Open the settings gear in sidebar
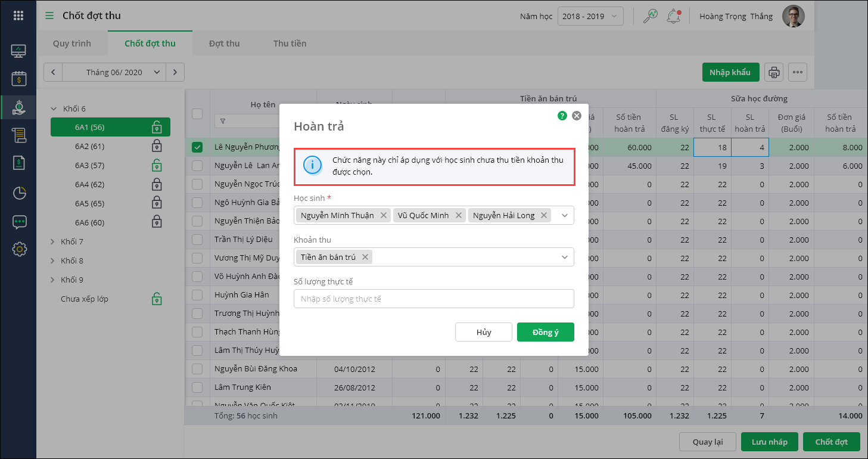The width and height of the screenshot is (868, 459). tap(19, 249)
